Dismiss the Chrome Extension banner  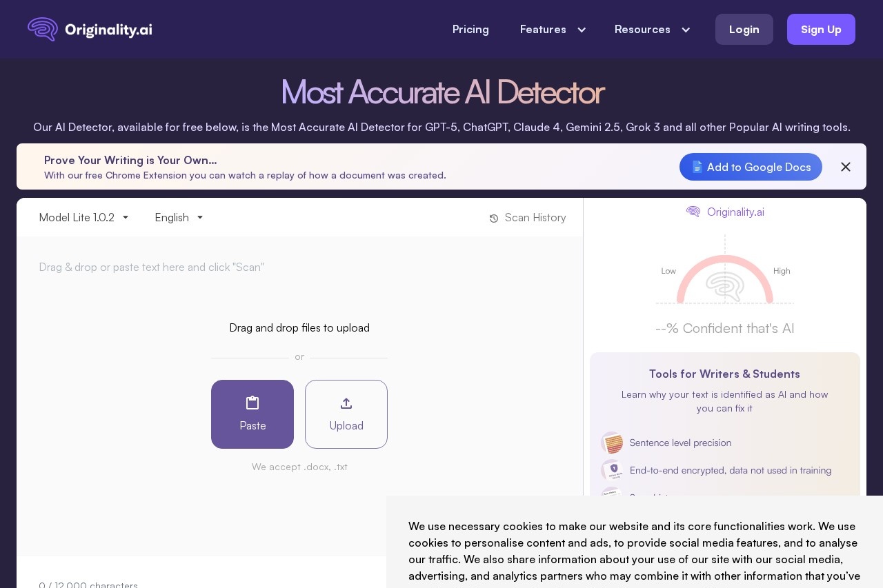click(846, 167)
